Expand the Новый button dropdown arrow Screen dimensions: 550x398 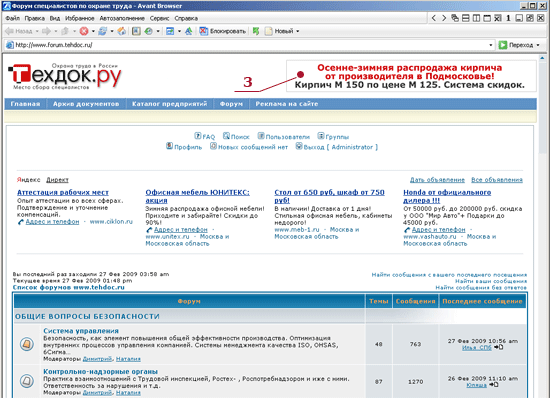point(297,31)
